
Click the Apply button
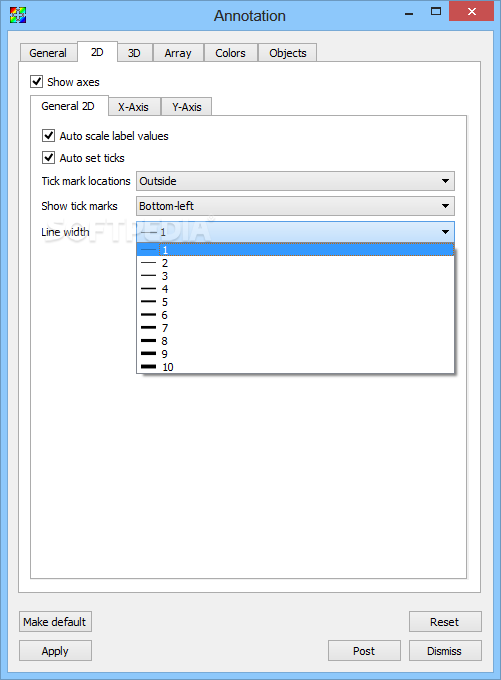click(55, 651)
